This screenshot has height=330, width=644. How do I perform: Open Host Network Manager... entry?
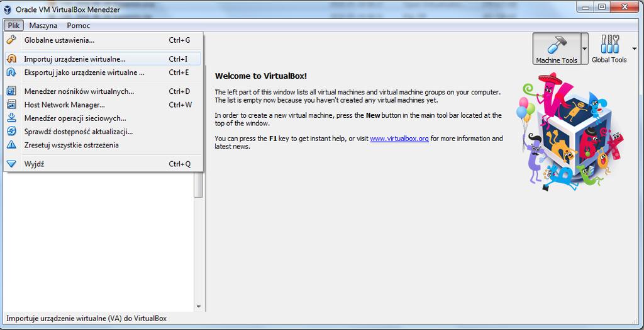(103, 105)
